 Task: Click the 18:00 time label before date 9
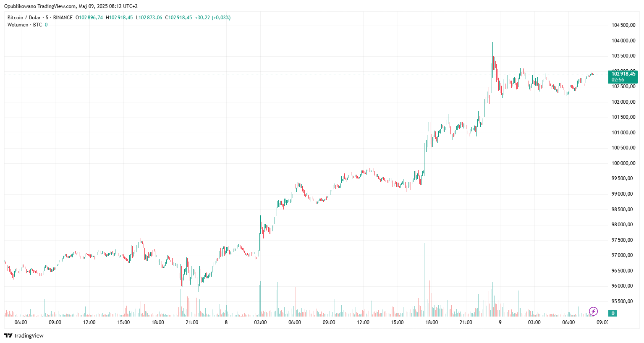click(432, 322)
